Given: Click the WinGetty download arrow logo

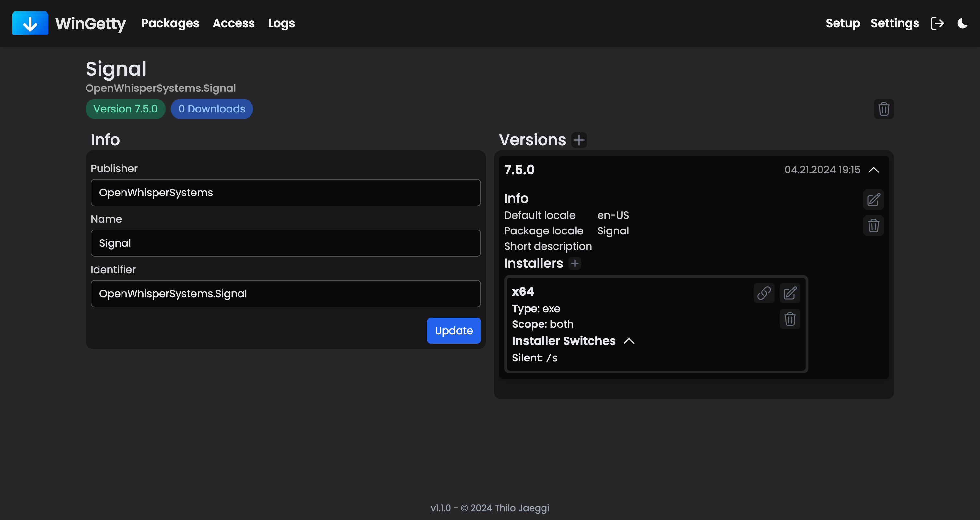Looking at the screenshot, I should [x=30, y=23].
